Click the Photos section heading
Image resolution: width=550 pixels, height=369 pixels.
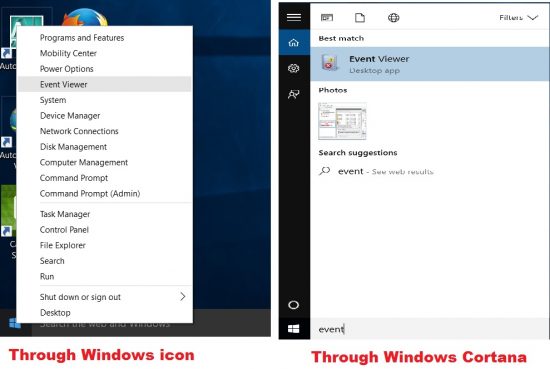click(333, 90)
